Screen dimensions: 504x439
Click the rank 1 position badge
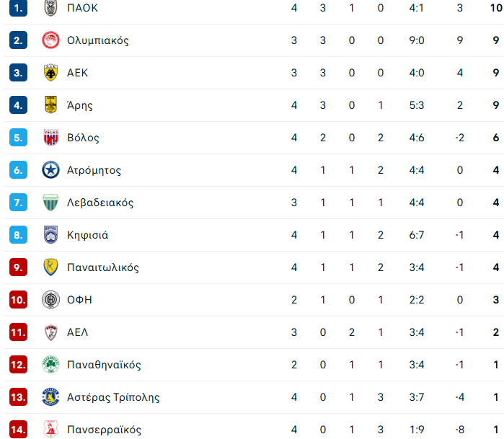[18, 8]
